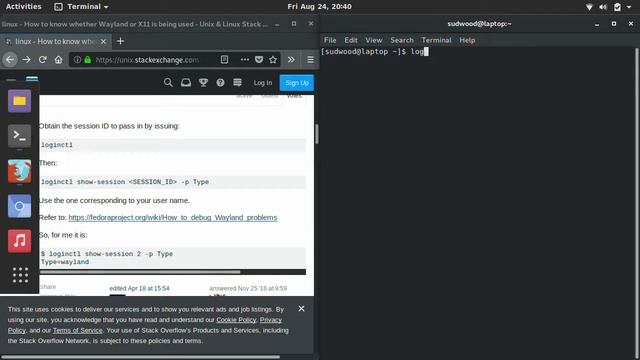This screenshot has height=360, width=640.
Task: Open achievements trophy icon
Action: coord(203,82)
